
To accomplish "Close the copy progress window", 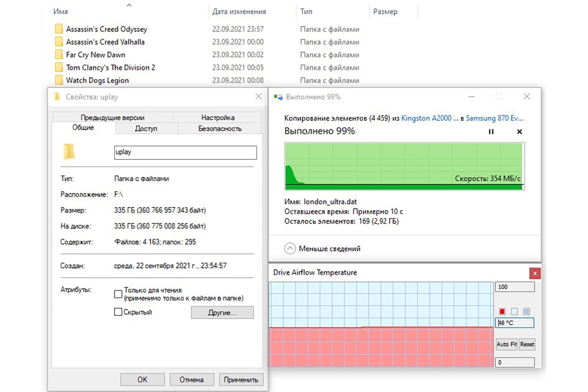I will coord(527,96).
